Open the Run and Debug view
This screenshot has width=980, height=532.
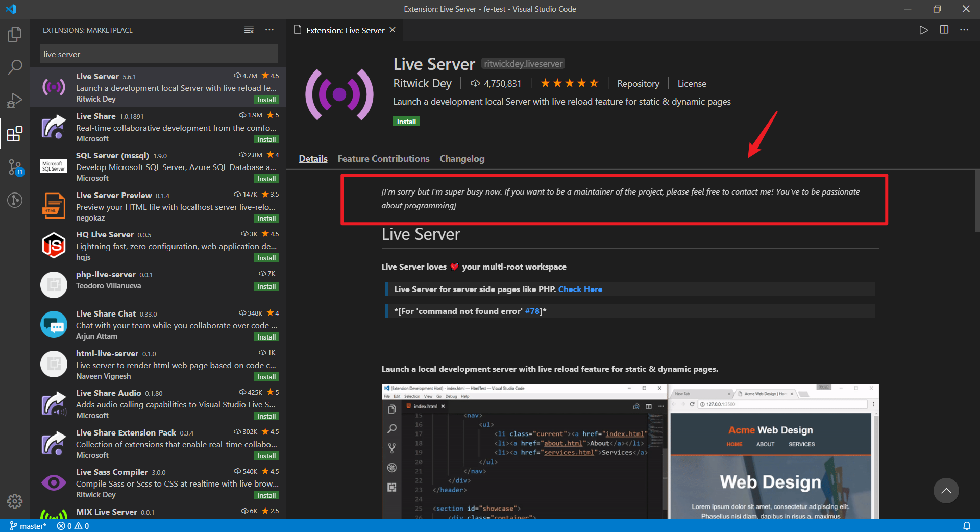15,100
